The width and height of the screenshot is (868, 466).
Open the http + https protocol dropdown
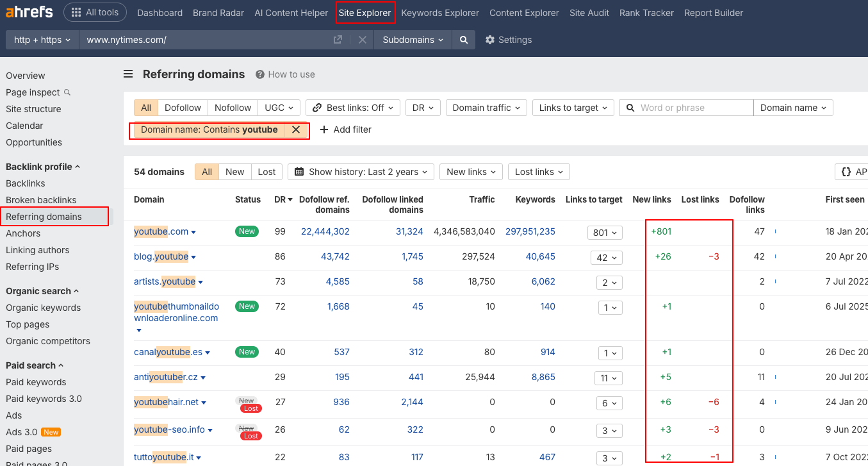(42, 40)
